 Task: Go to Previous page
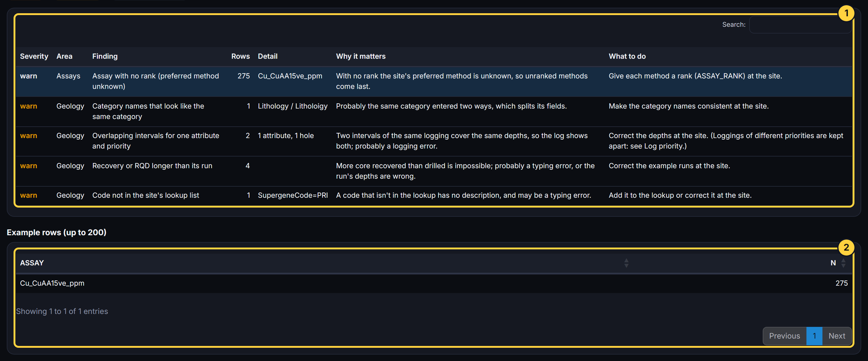pyautogui.click(x=784, y=336)
